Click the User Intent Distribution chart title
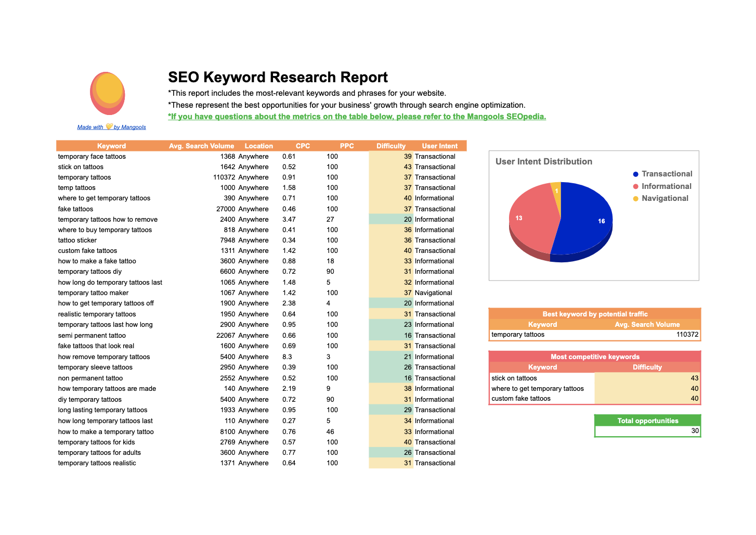 pyautogui.click(x=544, y=162)
